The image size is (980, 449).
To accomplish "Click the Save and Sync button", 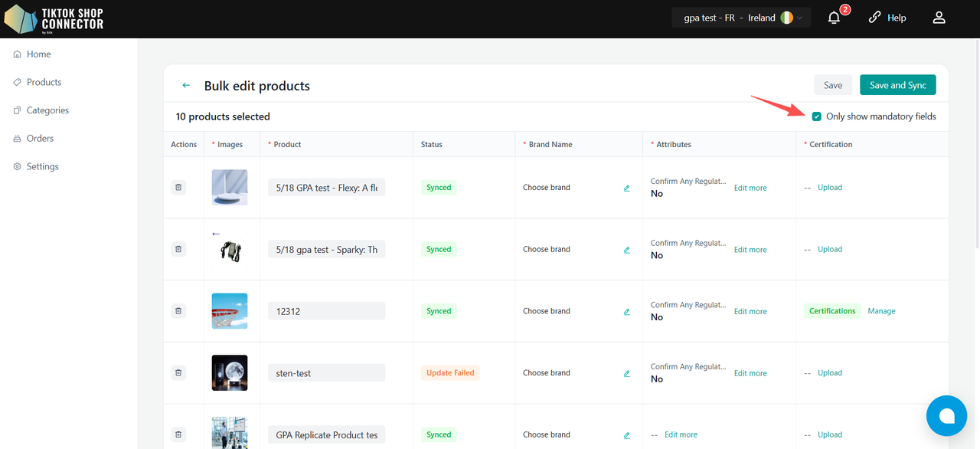I will [898, 85].
